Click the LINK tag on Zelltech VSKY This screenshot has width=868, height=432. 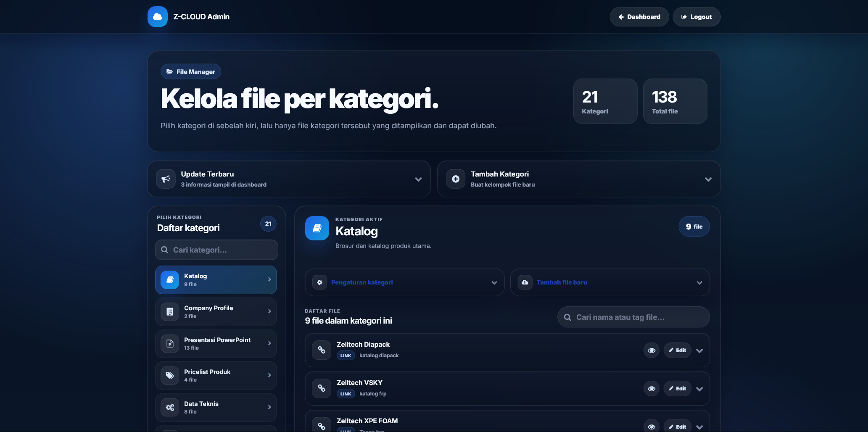click(346, 394)
